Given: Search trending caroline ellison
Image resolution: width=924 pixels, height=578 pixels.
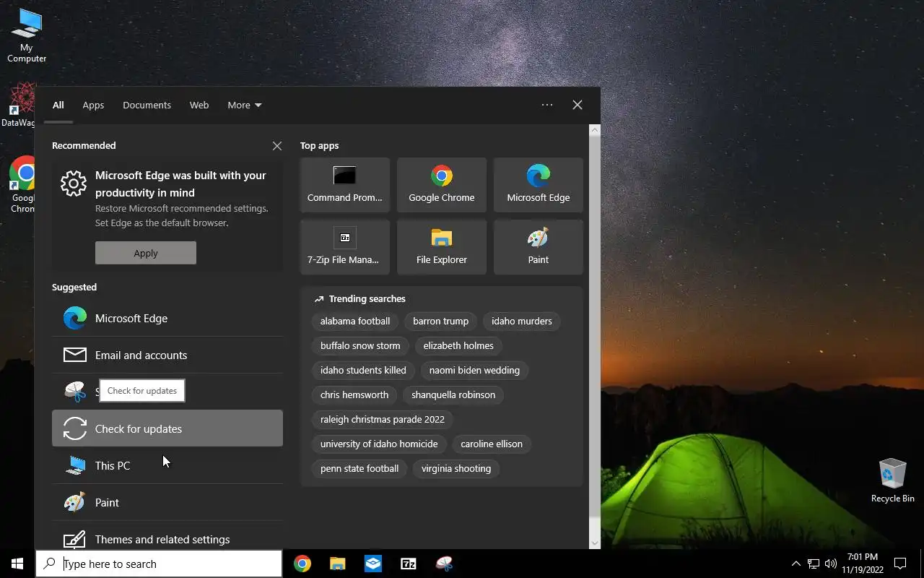Looking at the screenshot, I should point(492,444).
